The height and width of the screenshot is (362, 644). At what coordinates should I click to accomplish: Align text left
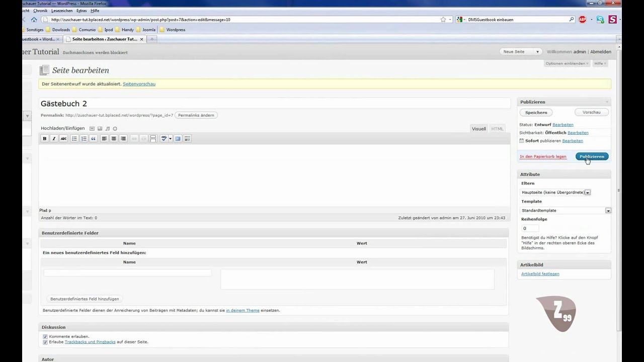(x=104, y=139)
